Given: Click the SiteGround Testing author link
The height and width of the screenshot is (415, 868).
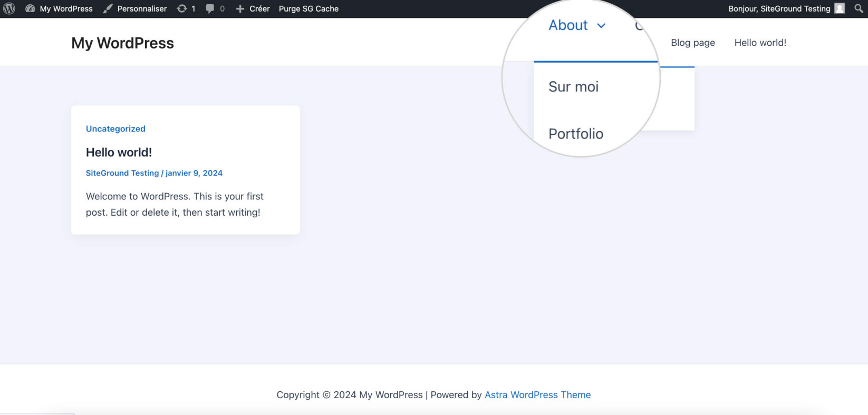Looking at the screenshot, I should point(122,173).
